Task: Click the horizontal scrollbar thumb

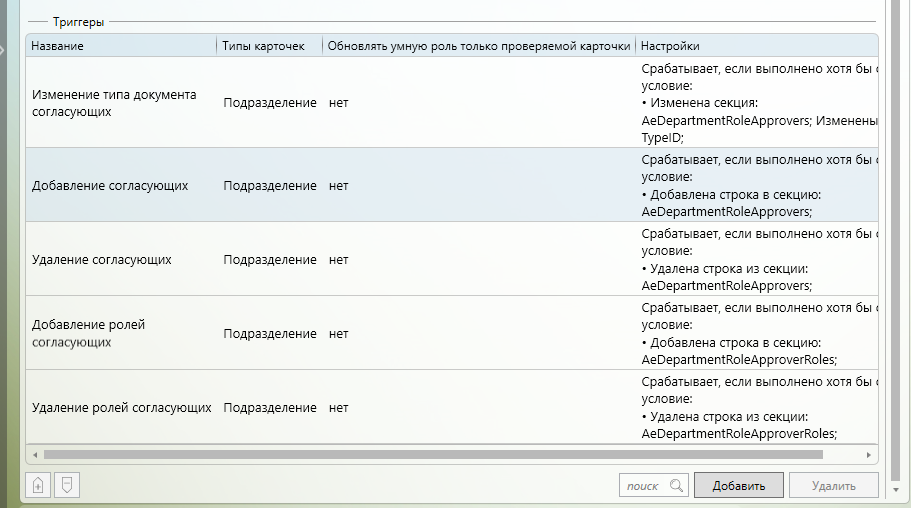Action: point(430,454)
